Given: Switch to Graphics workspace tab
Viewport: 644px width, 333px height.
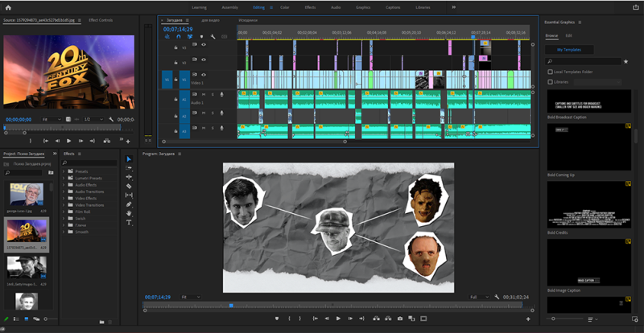Looking at the screenshot, I should pyautogui.click(x=363, y=7).
